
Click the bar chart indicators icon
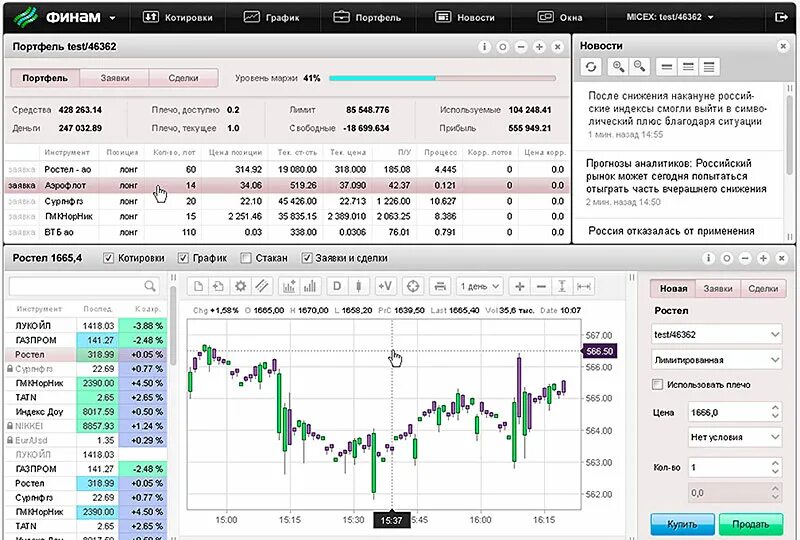(x=310, y=286)
